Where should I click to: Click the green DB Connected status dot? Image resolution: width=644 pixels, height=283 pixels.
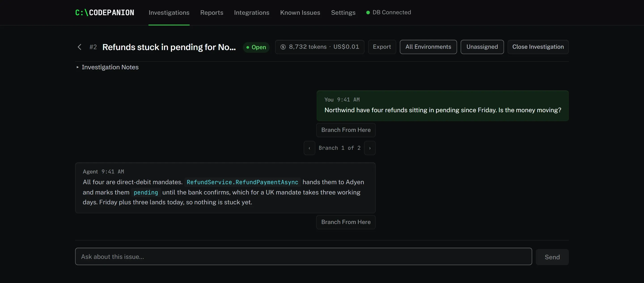(x=368, y=13)
